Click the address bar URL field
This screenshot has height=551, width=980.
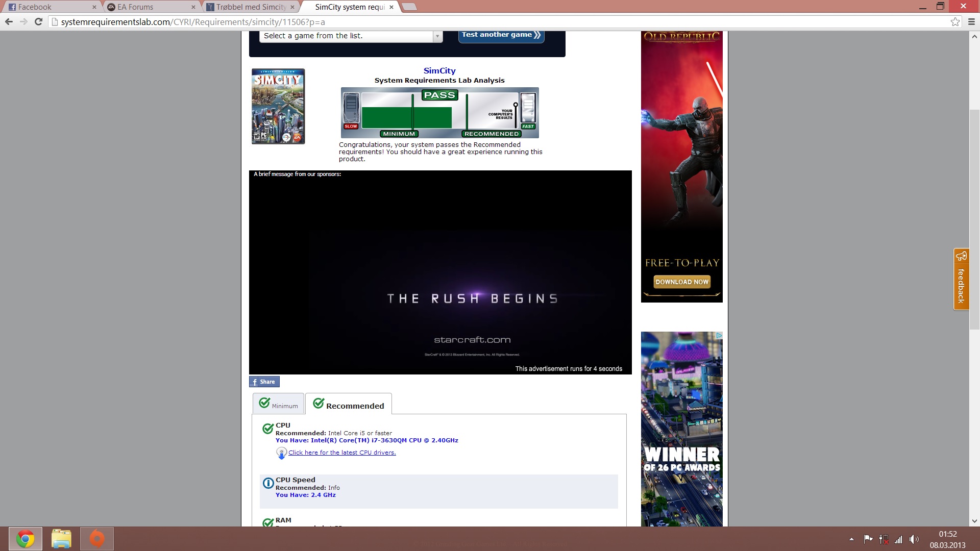pyautogui.click(x=500, y=22)
